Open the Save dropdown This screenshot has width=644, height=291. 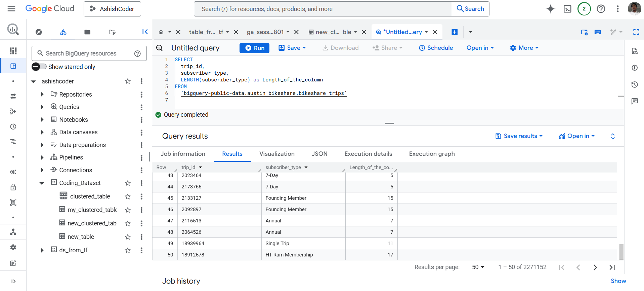coord(292,48)
